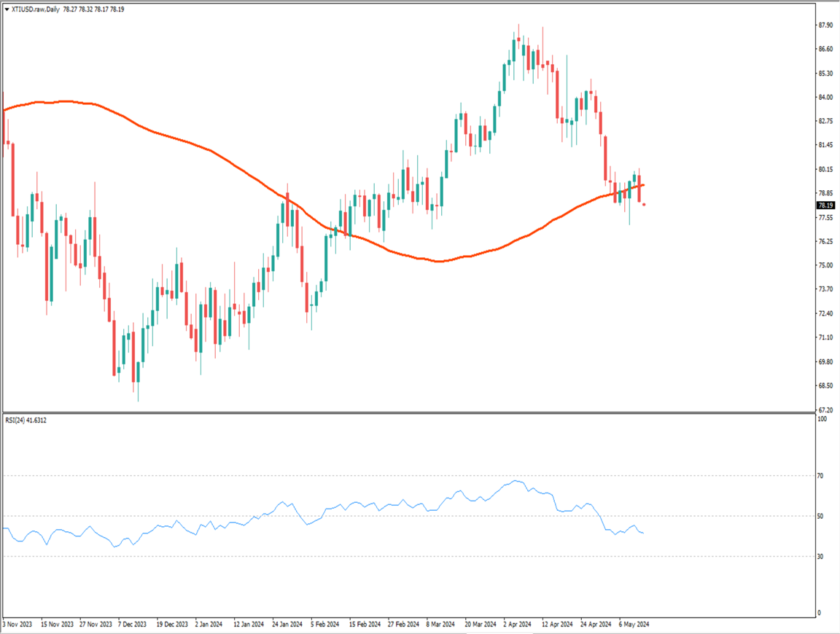Click the 3 Nov 2023 date label
Screen dimensions: 840x634
coord(17,625)
